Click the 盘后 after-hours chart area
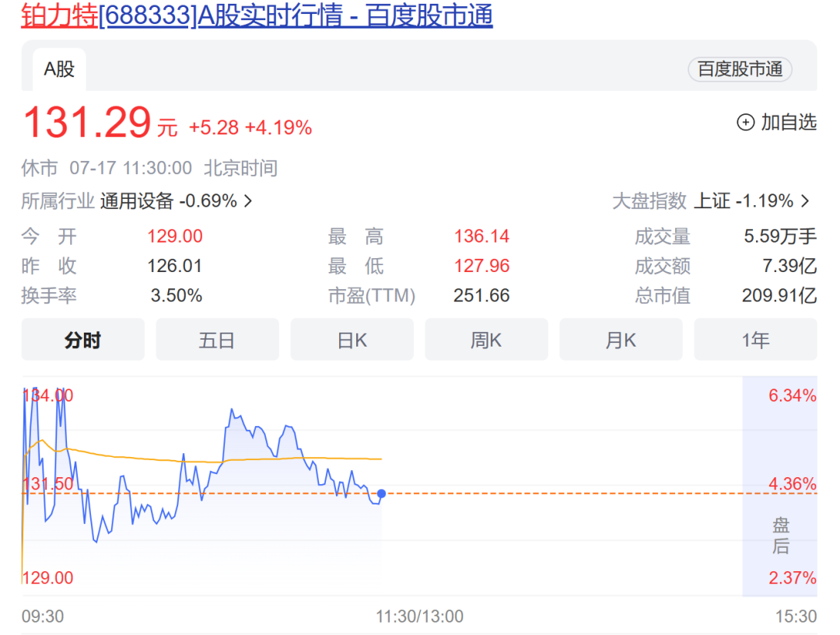 [779, 486]
